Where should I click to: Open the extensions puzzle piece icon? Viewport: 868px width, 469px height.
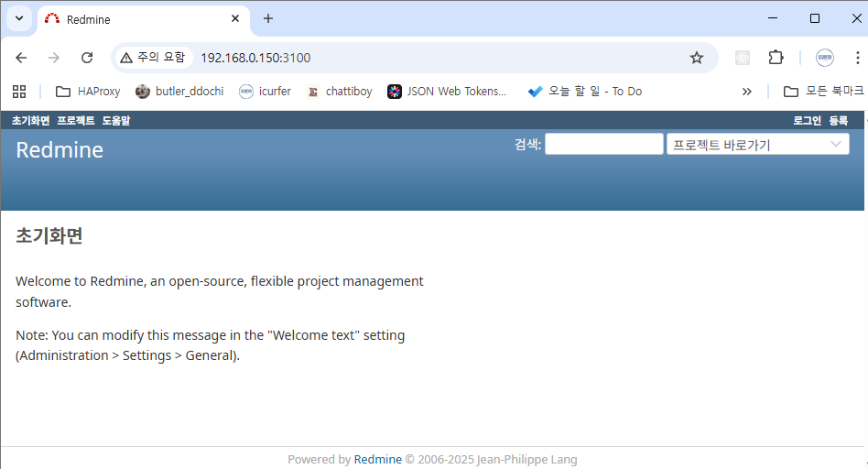776,58
